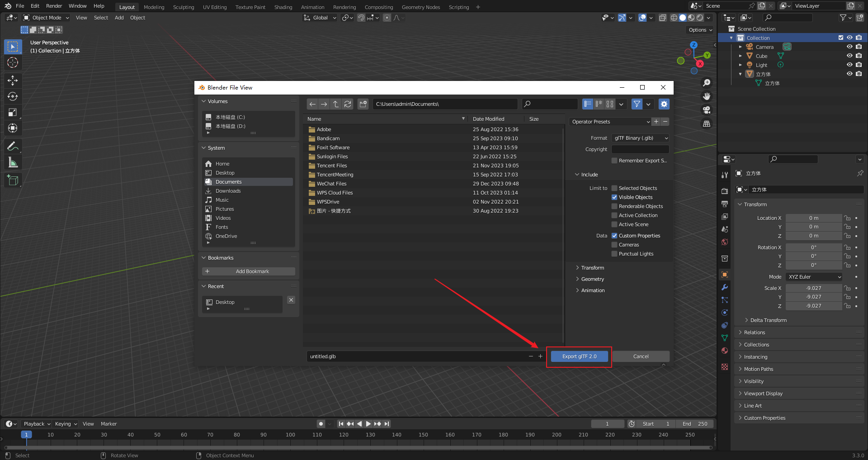Hide the Cube in outliner viewport

849,56
